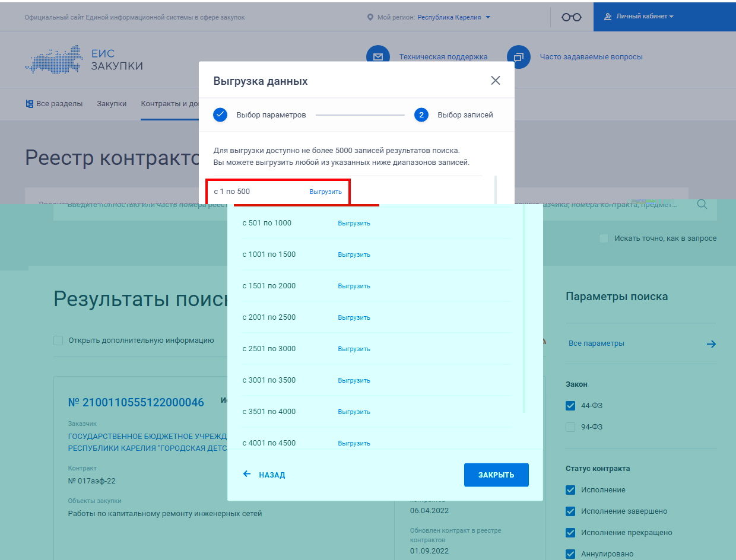The image size is (736, 560).
Task: Click the search magnifier icon
Action: pyautogui.click(x=702, y=205)
